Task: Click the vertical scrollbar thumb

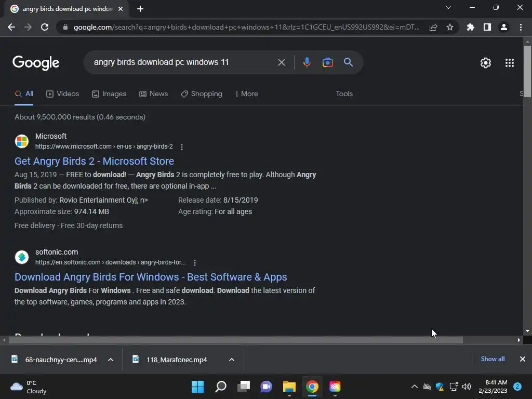Action: (527, 71)
